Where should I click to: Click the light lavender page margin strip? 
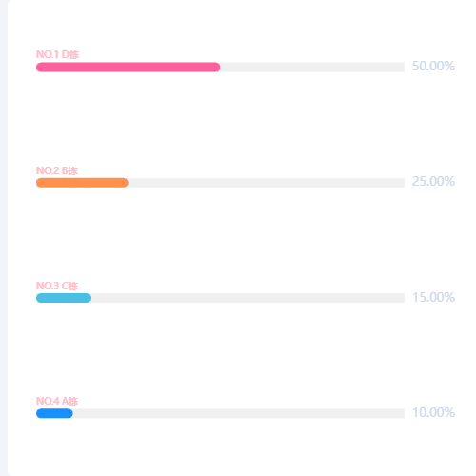click(x=4, y=238)
